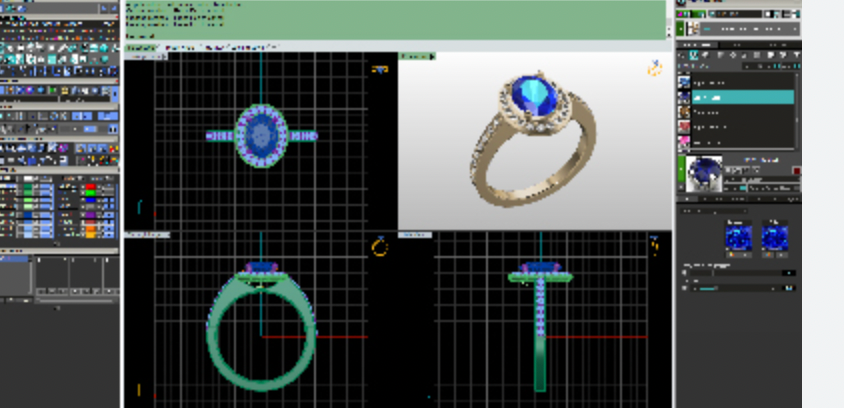The width and height of the screenshot is (844, 408).
Task: Click the orange ring icon in Perspective viewport
Action: click(x=655, y=68)
